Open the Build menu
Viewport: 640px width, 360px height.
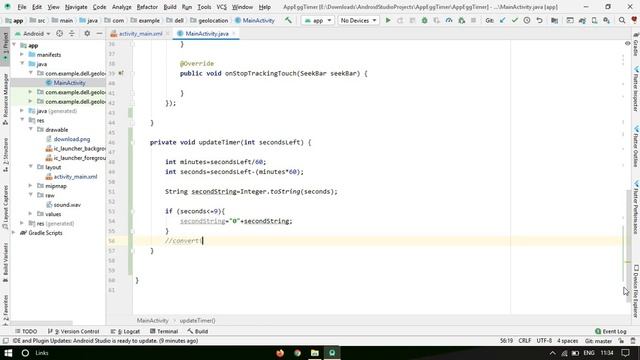point(170,7)
